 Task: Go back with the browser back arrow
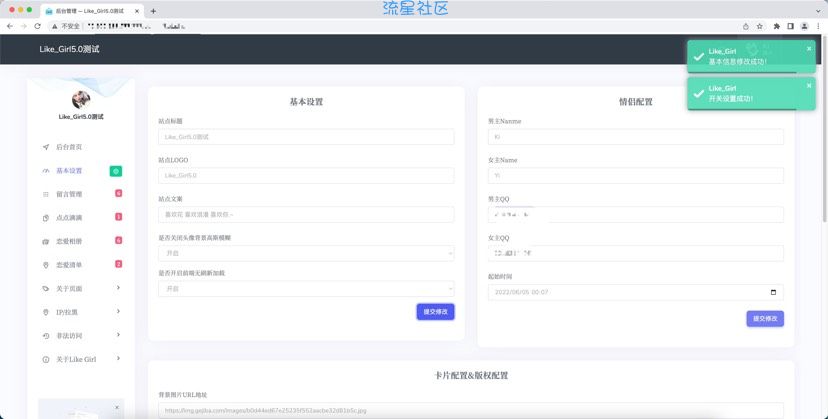tap(10, 26)
